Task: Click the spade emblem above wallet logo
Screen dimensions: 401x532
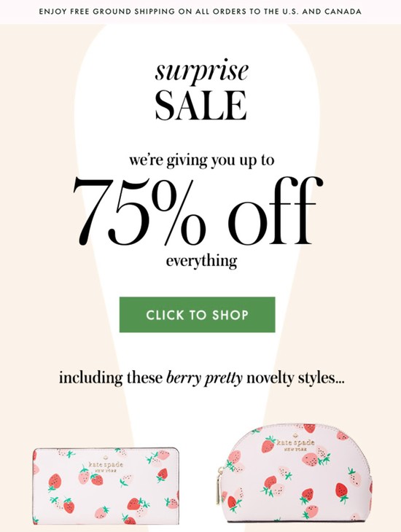Action: (x=106, y=457)
